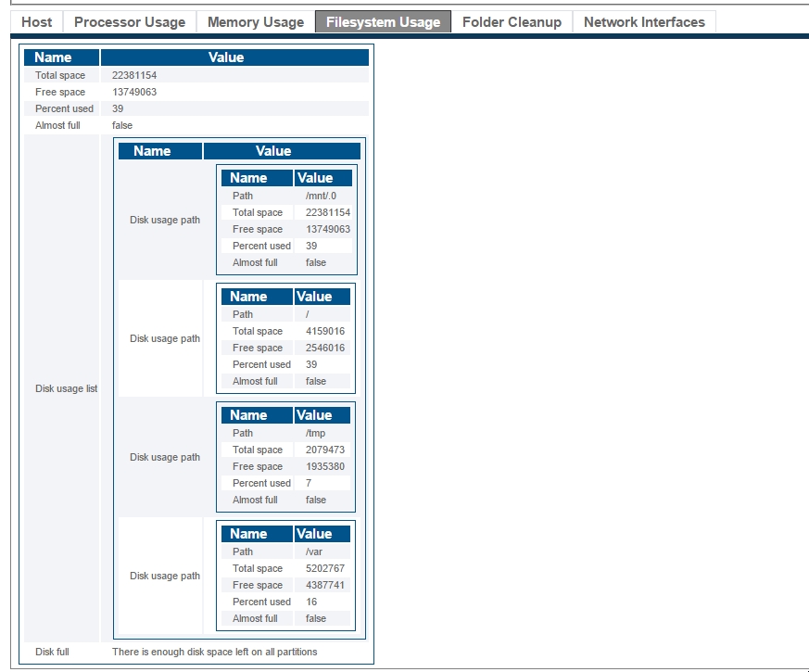
Task: Open the Host tab
Action: tap(37, 22)
